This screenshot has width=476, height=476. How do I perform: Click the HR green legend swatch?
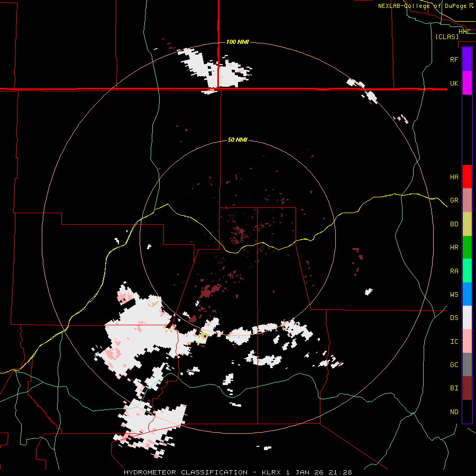(x=467, y=247)
